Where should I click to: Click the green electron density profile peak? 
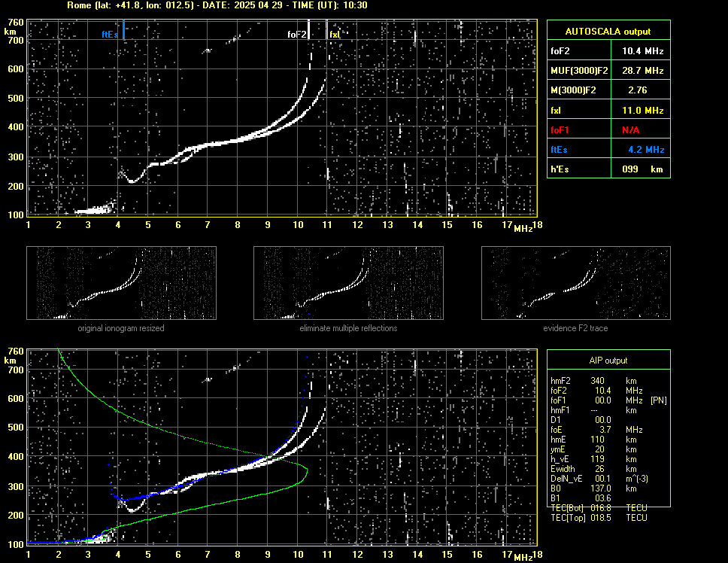[x=306, y=470]
